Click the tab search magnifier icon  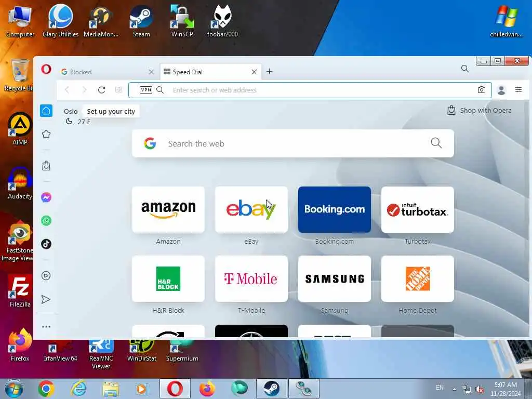click(x=465, y=69)
